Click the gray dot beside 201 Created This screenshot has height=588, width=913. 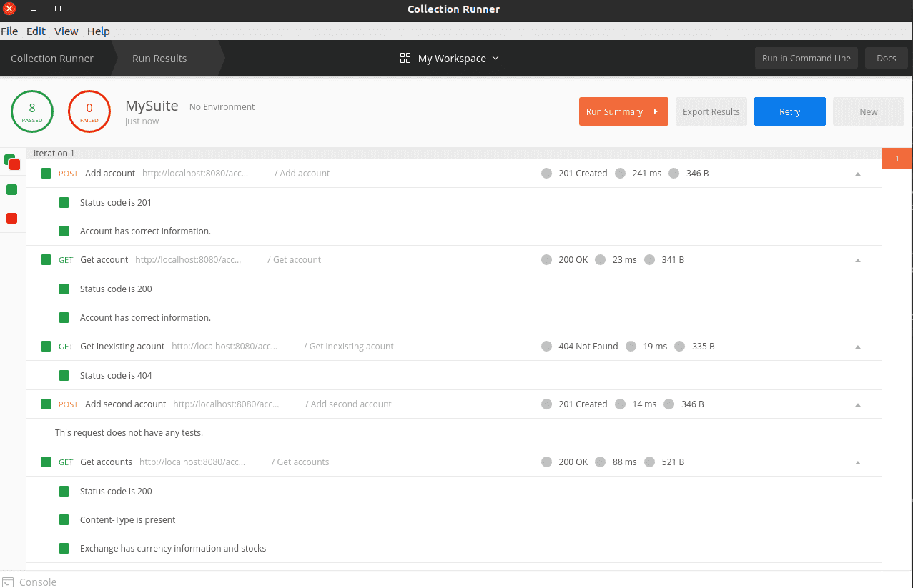pyautogui.click(x=547, y=174)
